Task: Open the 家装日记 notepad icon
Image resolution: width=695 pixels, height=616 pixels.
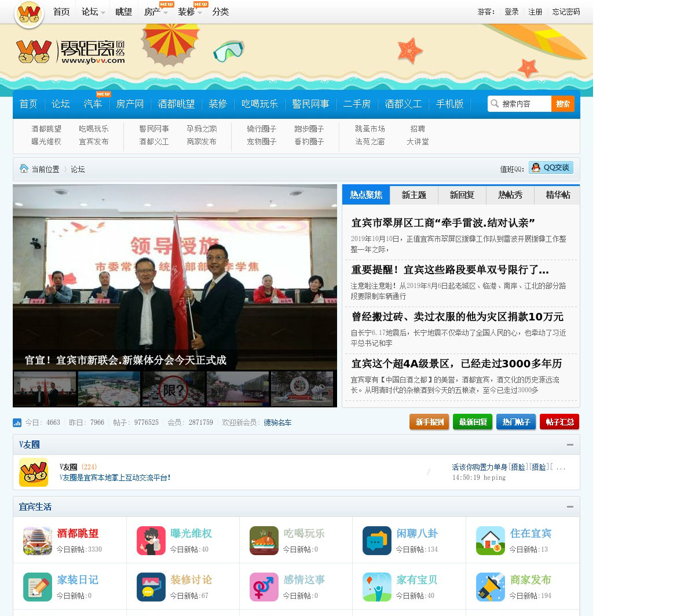Action: pyautogui.click(x=38, y=587)
